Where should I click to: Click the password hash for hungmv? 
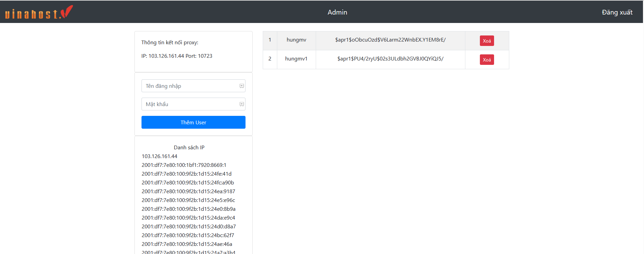coord(390,40)
